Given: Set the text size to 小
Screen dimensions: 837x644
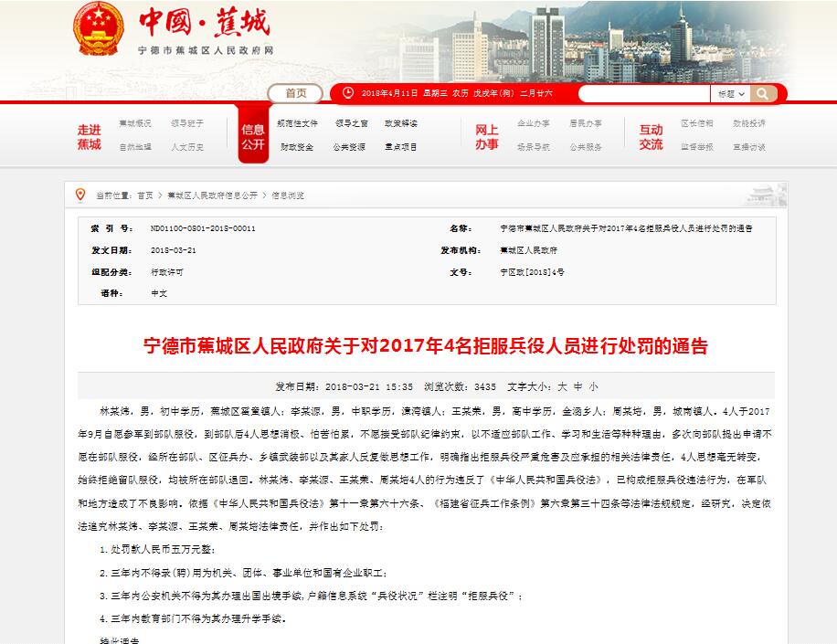Looking at the screenshot, I should (593, 386).
